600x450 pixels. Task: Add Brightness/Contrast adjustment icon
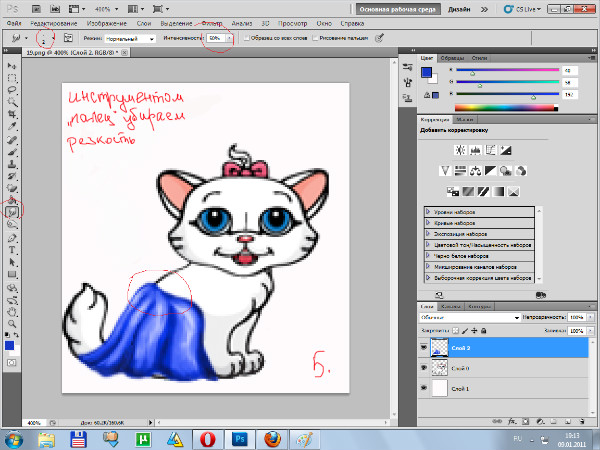pos(460,150)
